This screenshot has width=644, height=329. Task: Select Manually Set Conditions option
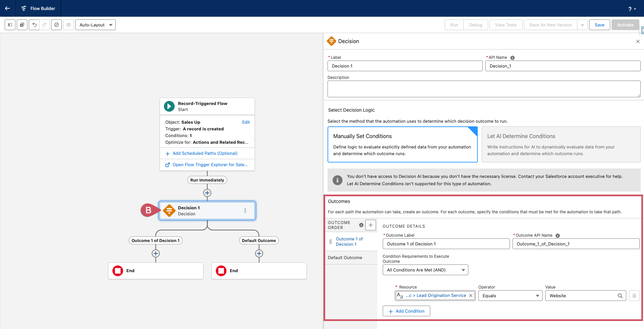[402, 144]
